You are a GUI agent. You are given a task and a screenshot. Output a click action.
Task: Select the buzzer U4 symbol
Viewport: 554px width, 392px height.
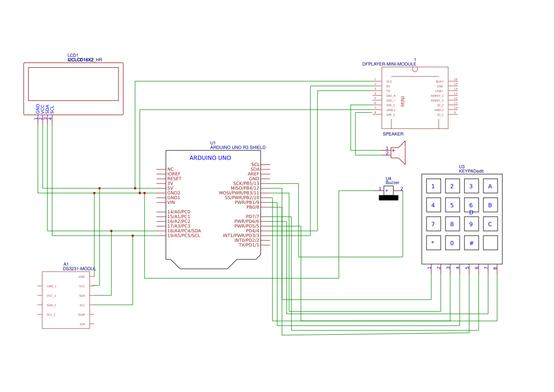pyautogui.click(x=388, y=193)
